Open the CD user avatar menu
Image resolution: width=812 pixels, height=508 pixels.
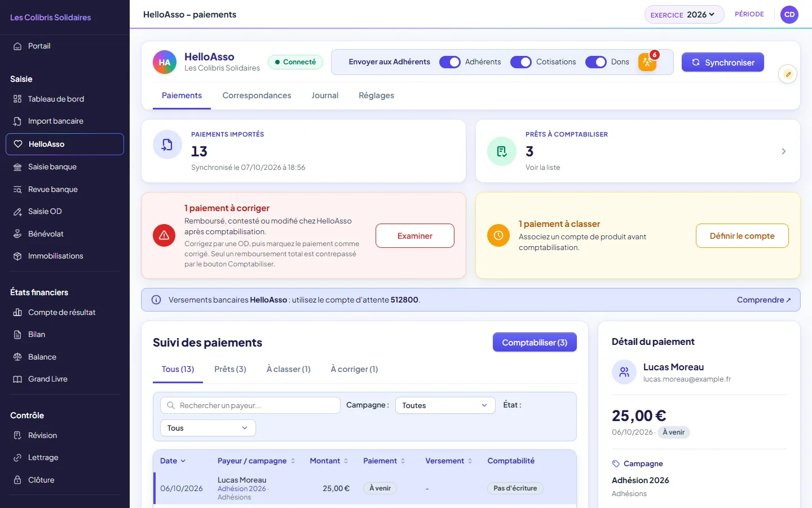pyautogui.click(x=789, y=15)
